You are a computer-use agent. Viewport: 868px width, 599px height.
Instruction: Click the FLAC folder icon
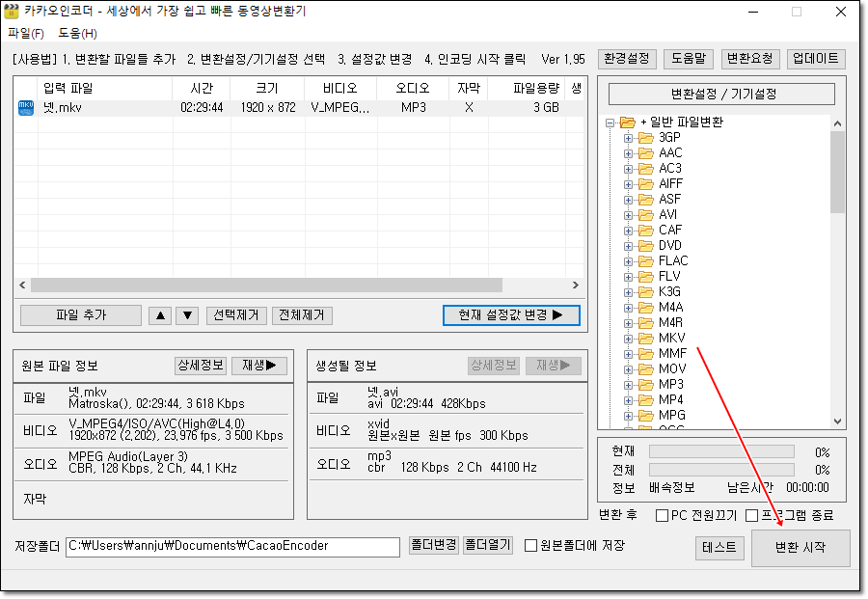[x=645, y=261]
